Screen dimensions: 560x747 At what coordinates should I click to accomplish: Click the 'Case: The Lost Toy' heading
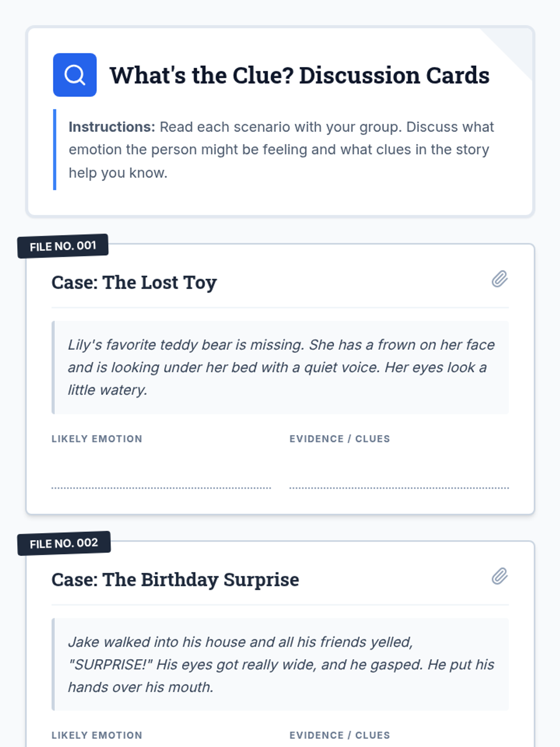coord(134,282)
